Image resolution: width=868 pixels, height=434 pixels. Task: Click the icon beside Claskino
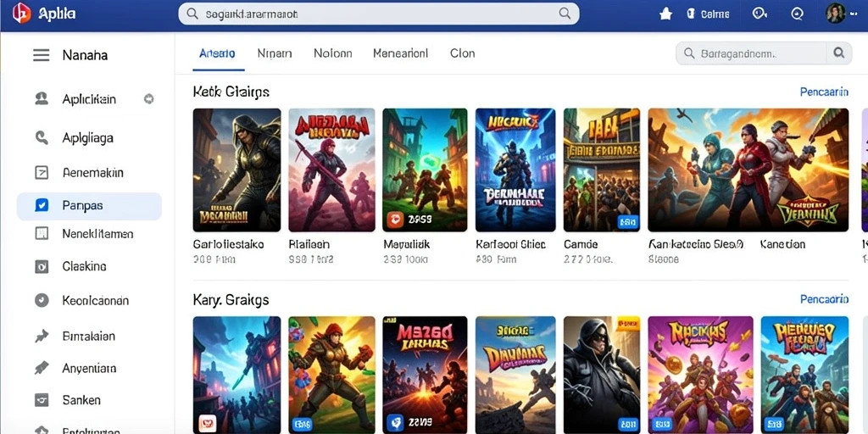coord(42,267)
